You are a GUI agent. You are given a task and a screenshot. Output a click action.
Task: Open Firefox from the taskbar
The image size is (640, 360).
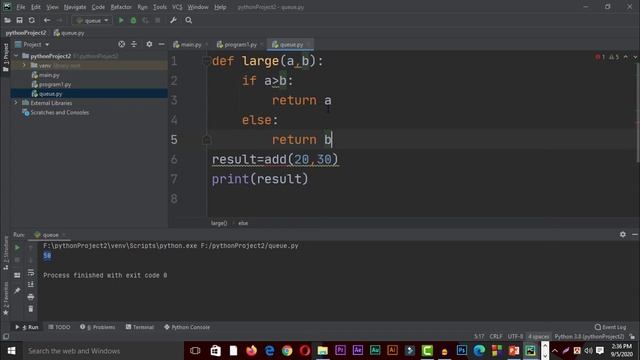coord(251,351)
